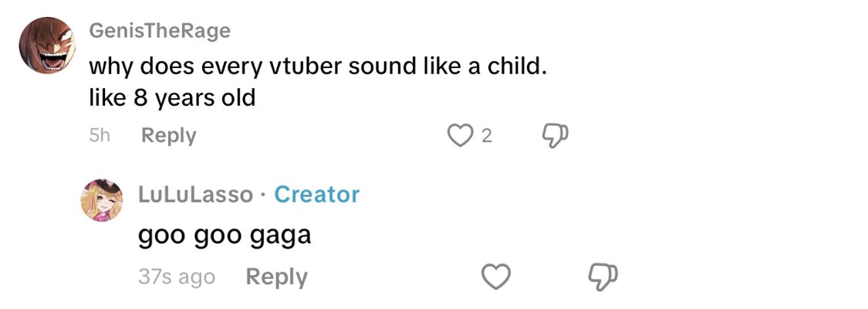868x309 pixels.
Task: Open LuLuLasso's avatar image
Action: coord(103,199)
